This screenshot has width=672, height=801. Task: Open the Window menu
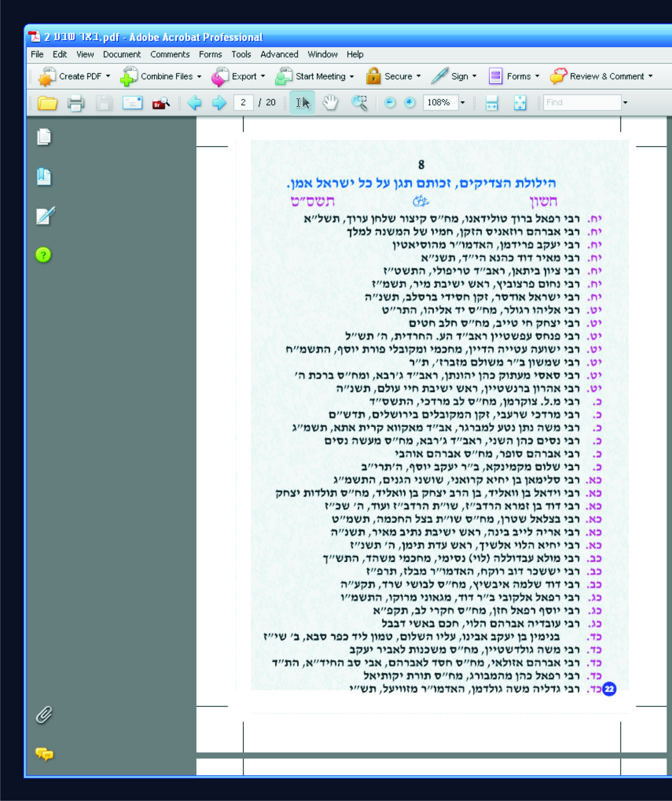[322, 54]
